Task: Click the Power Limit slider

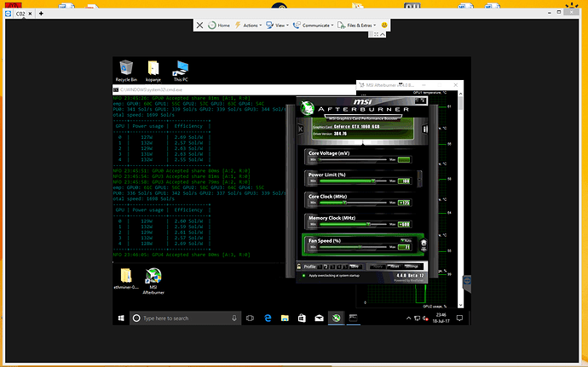Action: point(354,181)
